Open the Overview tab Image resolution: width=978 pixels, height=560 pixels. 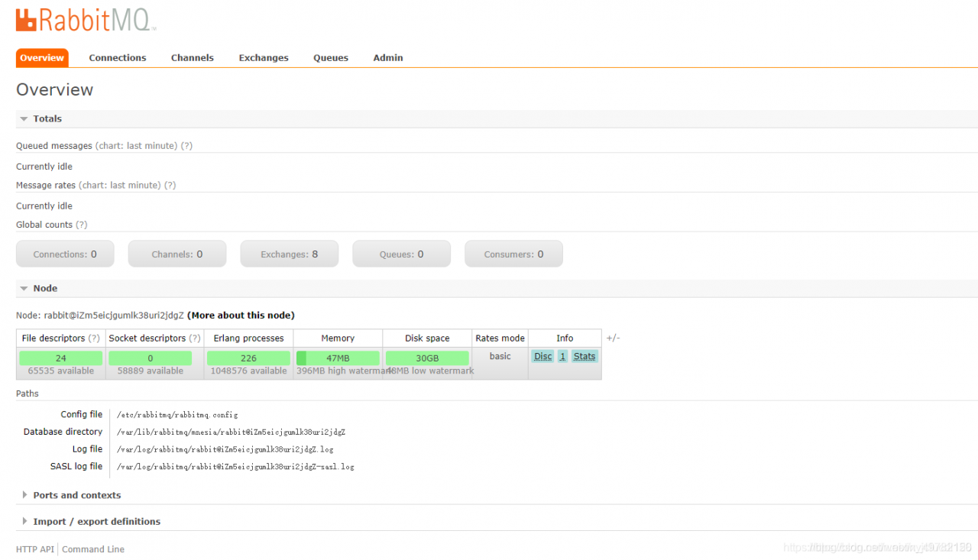42,58
